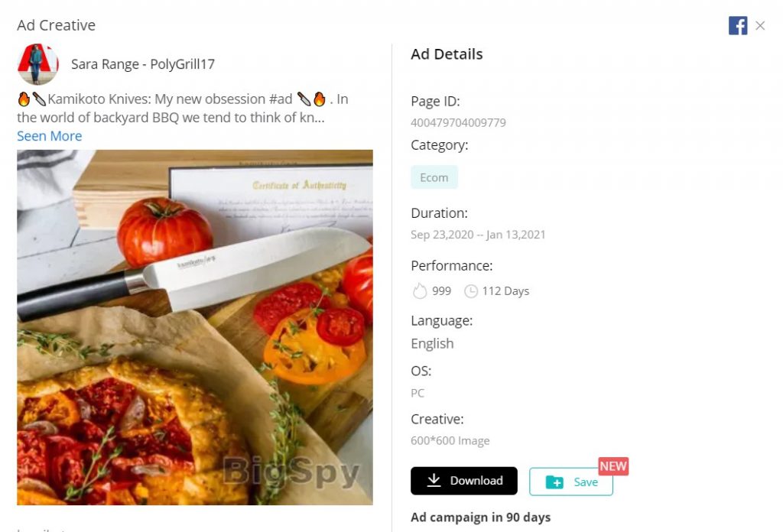
Task: Save the ad with Save button
Action: 570,482
